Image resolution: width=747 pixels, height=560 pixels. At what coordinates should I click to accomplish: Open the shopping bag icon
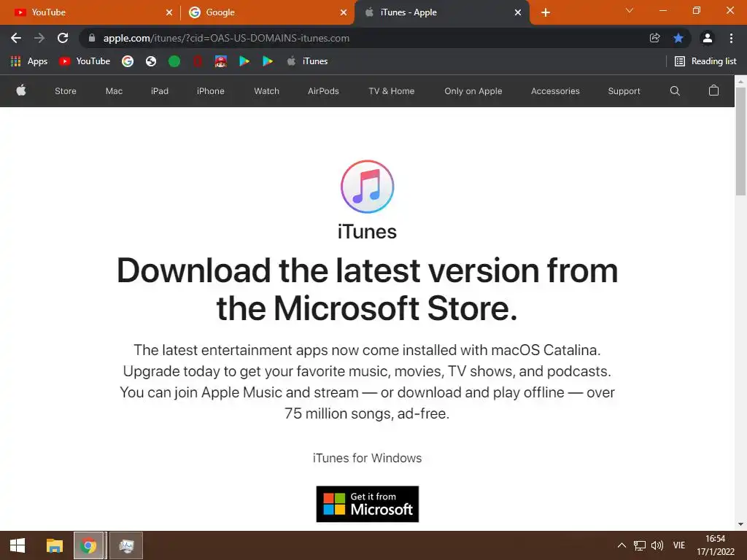(713, 90)
